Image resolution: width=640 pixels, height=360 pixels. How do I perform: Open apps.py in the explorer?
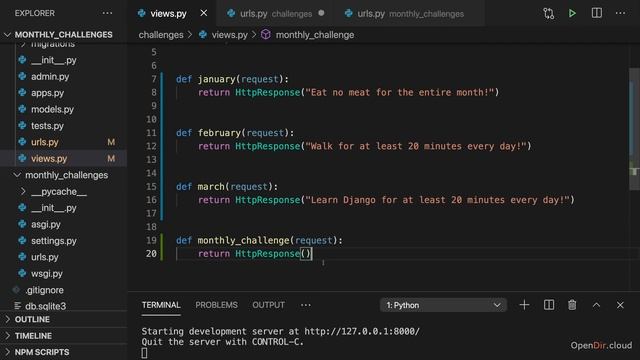coord(63,93)
